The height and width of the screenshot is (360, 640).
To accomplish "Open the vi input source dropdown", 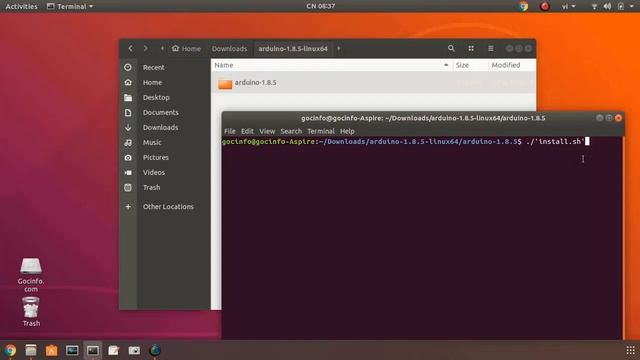I will click(568, 6).
